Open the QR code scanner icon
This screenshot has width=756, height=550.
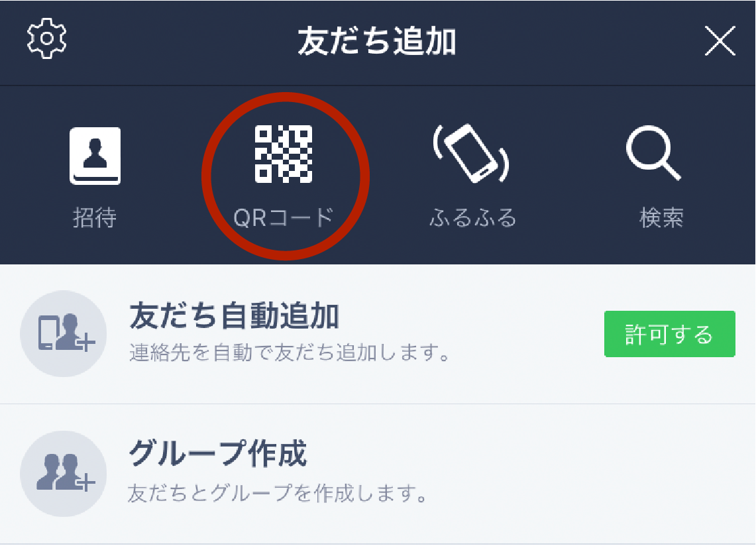pyautogui.click(x=284, y=154)
